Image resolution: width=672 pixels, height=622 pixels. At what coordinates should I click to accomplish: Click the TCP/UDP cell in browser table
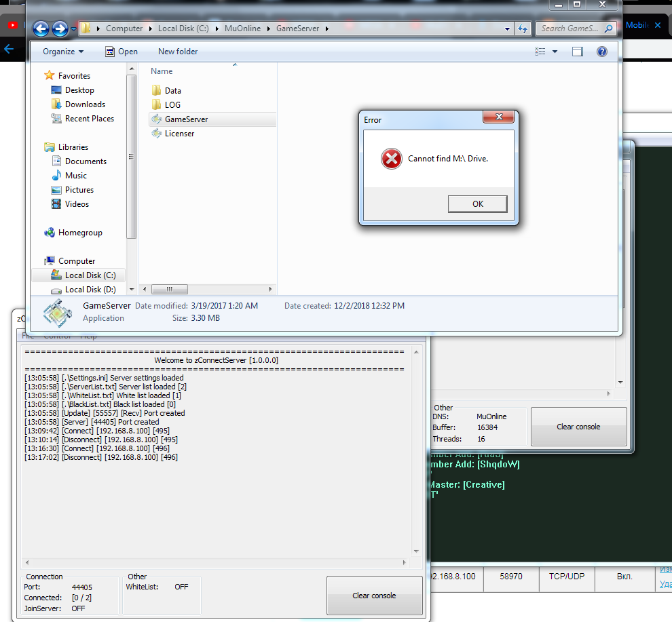click(567, 577)
